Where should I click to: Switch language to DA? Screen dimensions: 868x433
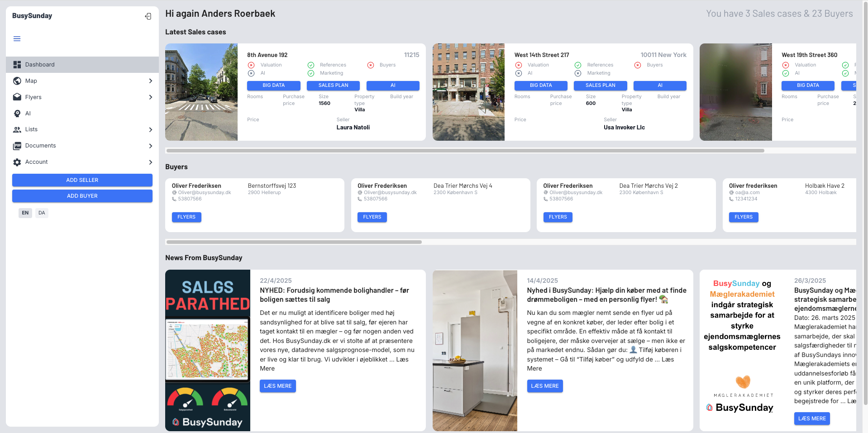[x=42, y=213]
